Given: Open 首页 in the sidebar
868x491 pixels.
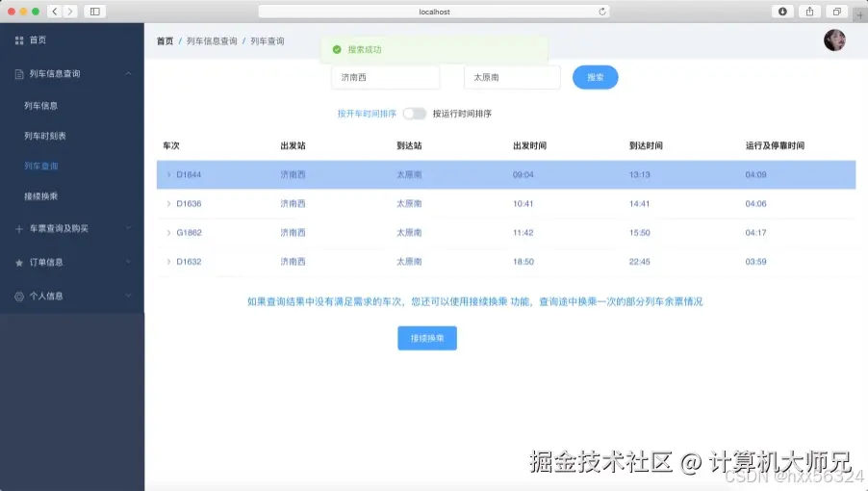Looking at the screenshot, I should click(38, 39).
